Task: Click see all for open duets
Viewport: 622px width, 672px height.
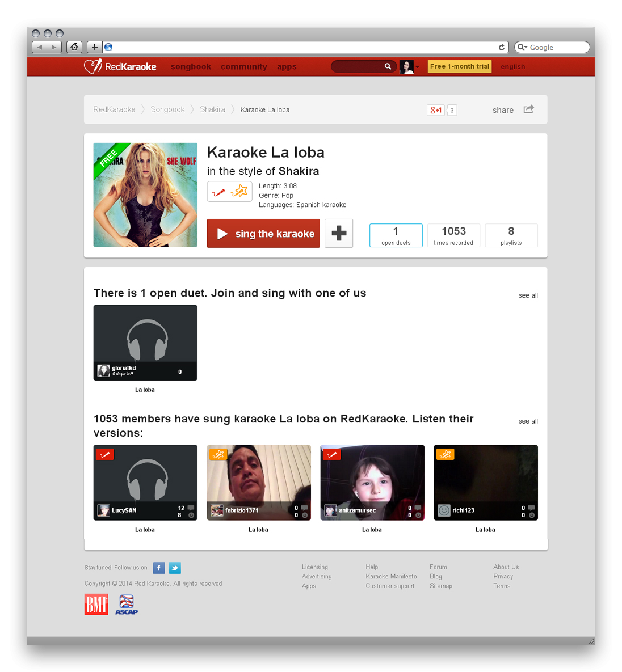Action: [528, 295]
